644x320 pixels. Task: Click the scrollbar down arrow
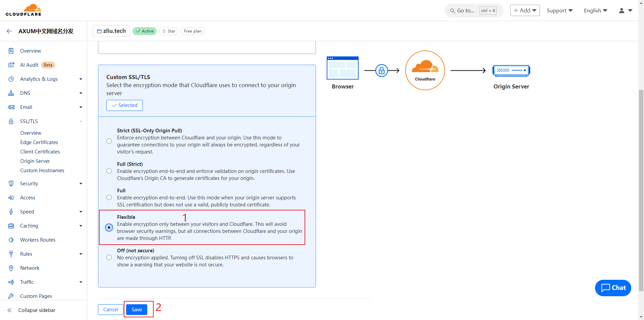pos(641,317)
